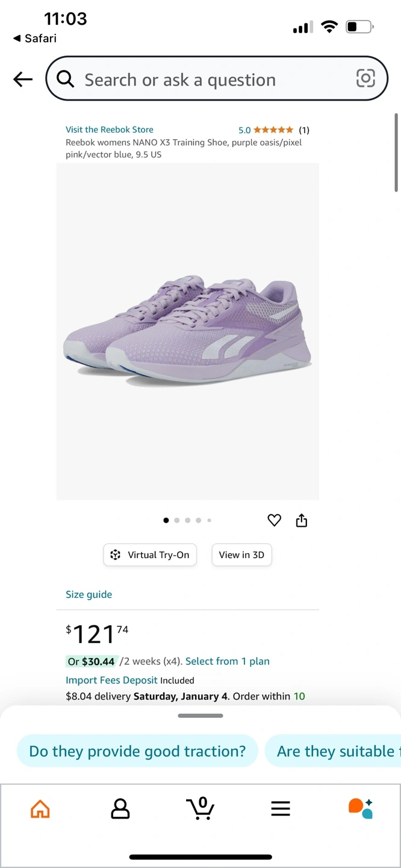Open the Size guide link
Viewport: 401px width, 868px height.
89,594
